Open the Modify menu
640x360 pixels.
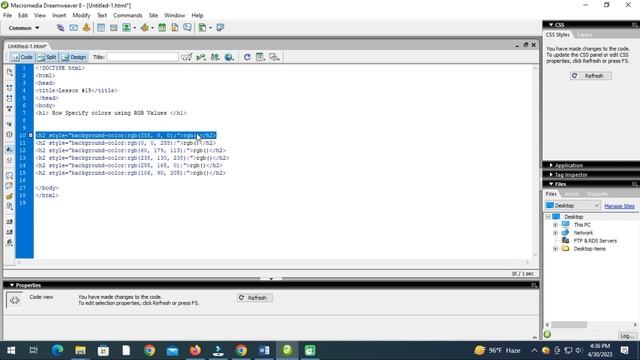(81, 15)
